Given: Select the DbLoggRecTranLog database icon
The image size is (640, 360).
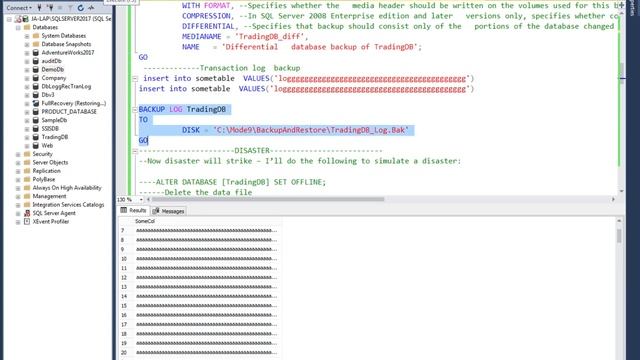Looking at the screenshot, I should pos(36,87).
